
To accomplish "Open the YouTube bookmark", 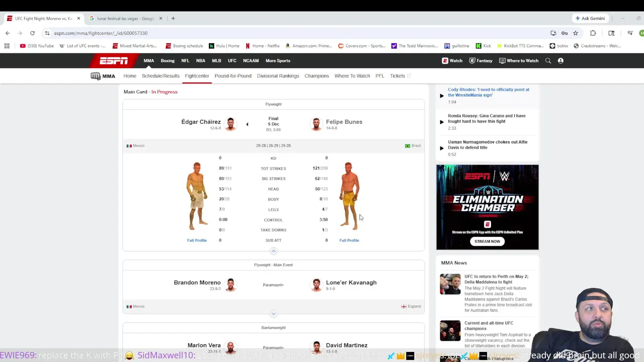I will [37, 46].
